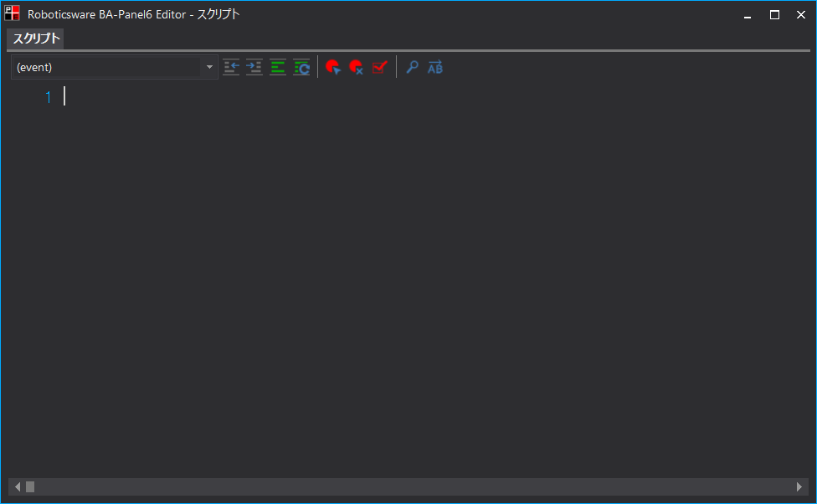Click the red add-breakpoint icon

click(333, 67)
